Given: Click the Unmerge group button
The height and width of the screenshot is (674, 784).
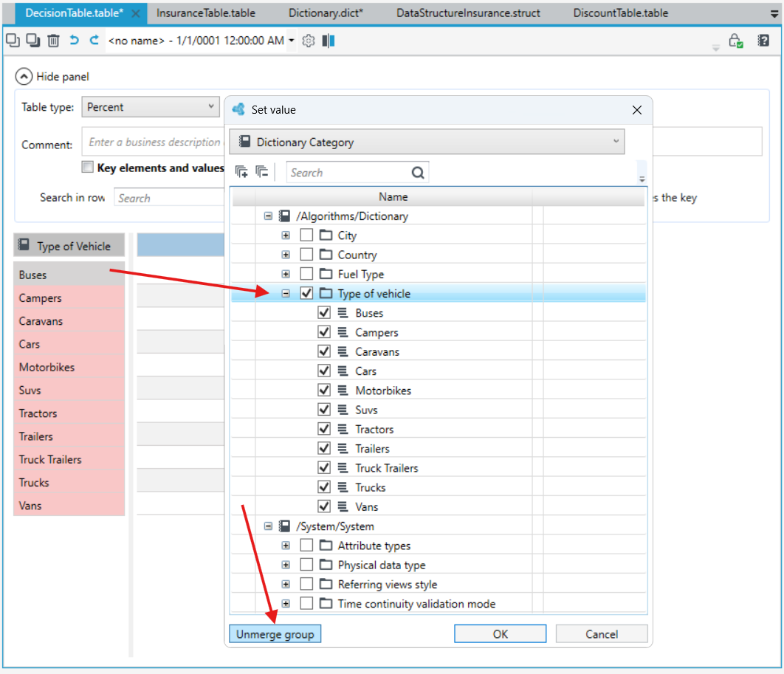Looking at the screenshot, I should 275,634.
